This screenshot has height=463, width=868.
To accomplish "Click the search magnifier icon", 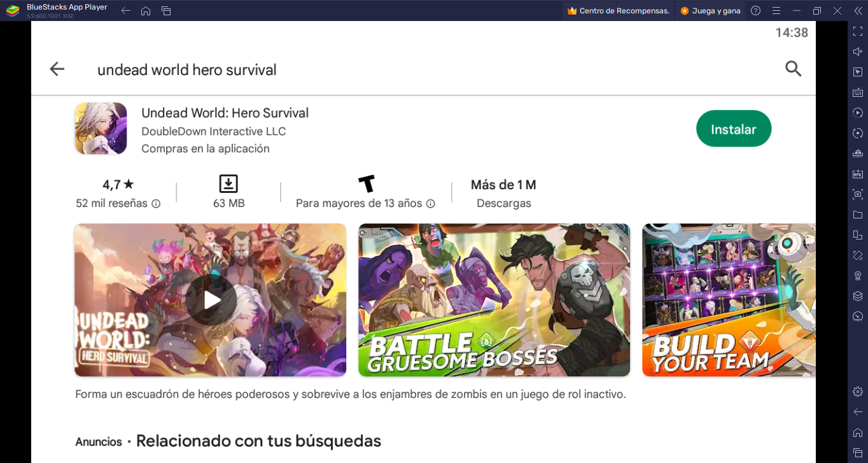I will pyautogui.click(x=793, y=69).
